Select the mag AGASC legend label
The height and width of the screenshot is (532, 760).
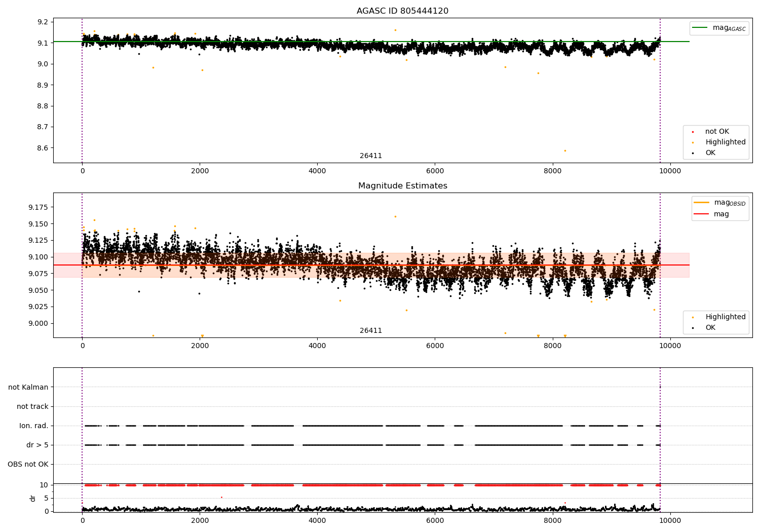[x=729, y=28]
